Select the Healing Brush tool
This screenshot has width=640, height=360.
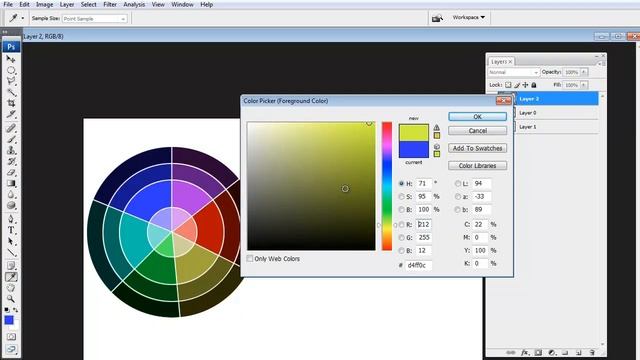[x=11, y=128]
